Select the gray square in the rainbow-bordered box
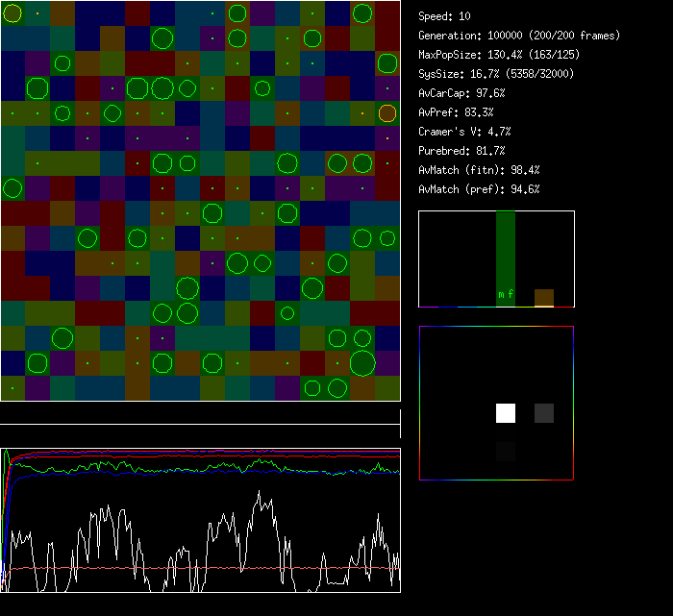Screen dimensions: 673x616 tap(544, 413)
